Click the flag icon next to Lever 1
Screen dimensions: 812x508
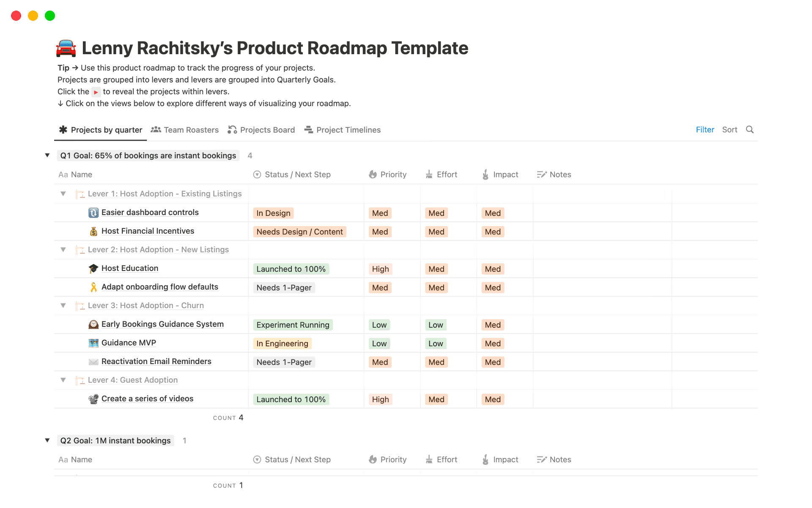pyautogui.click(x=80, y=194)
